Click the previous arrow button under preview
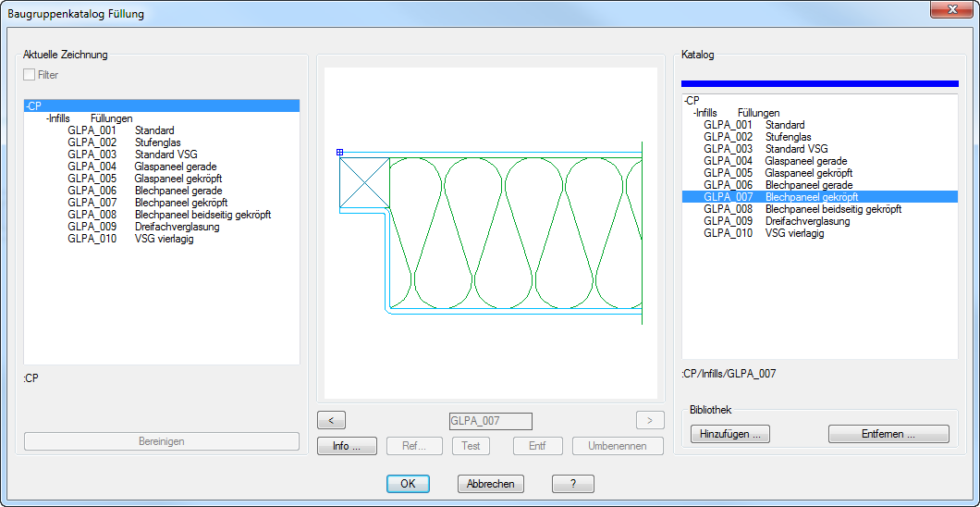The width and height of the screenshot is (980, 507). [331, 421]
